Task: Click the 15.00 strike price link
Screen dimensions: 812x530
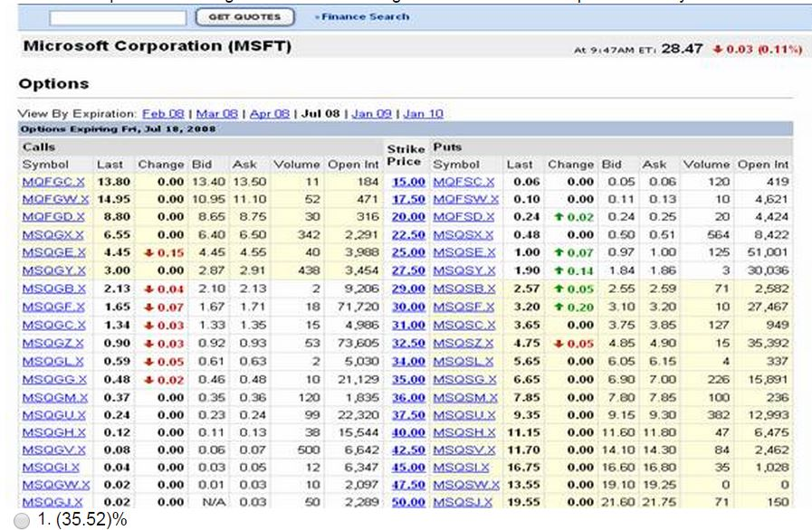Action: 408,182
